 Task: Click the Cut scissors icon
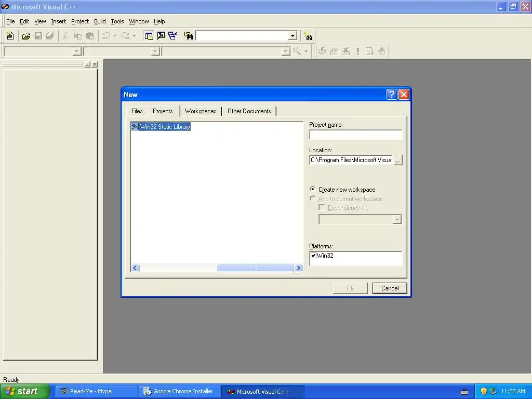65,36
